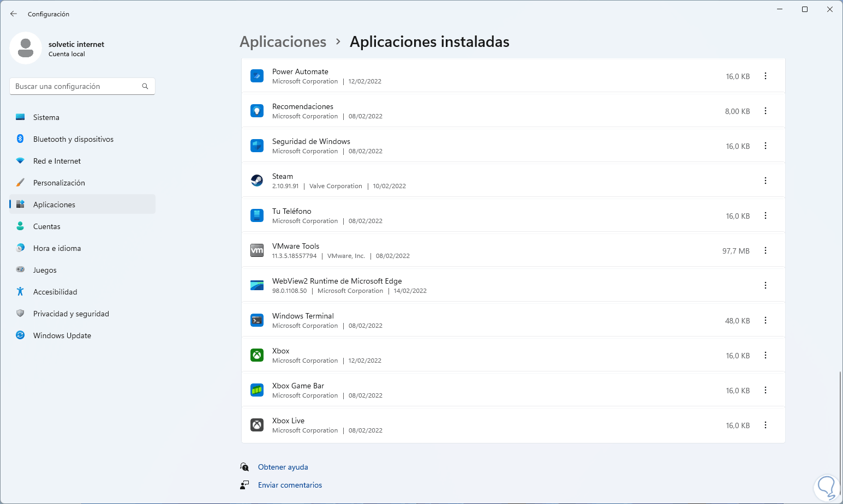Click the Enviar comentarios link
The width and height of the screenshot is (843, 504).
click(290, 485)
